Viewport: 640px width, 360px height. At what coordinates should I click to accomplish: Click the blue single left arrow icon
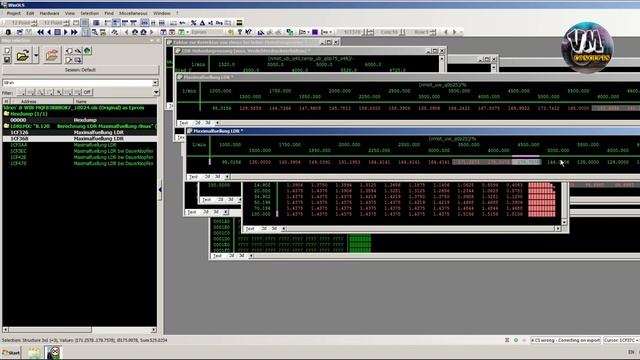point(49,32)
